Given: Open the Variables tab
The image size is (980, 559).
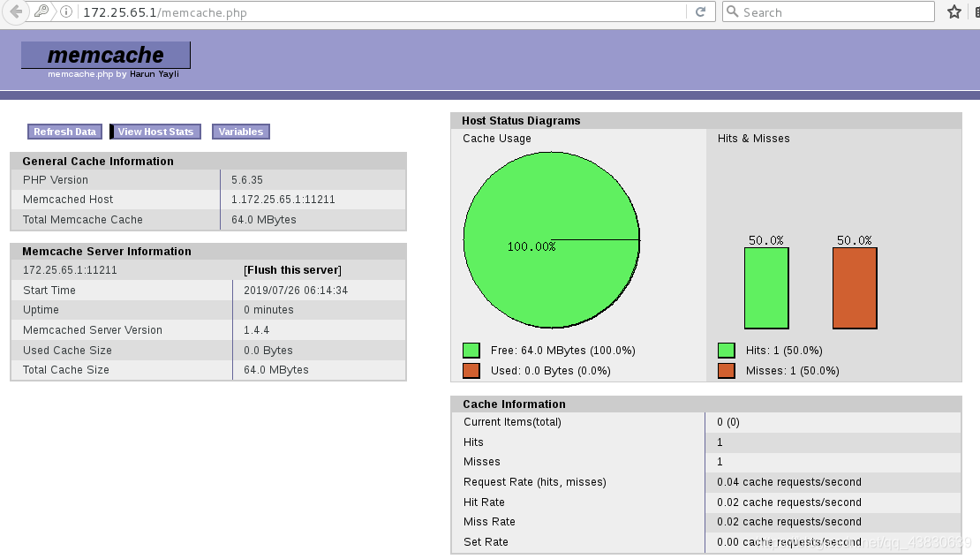Looking at the screenshot, I should 241,132.
